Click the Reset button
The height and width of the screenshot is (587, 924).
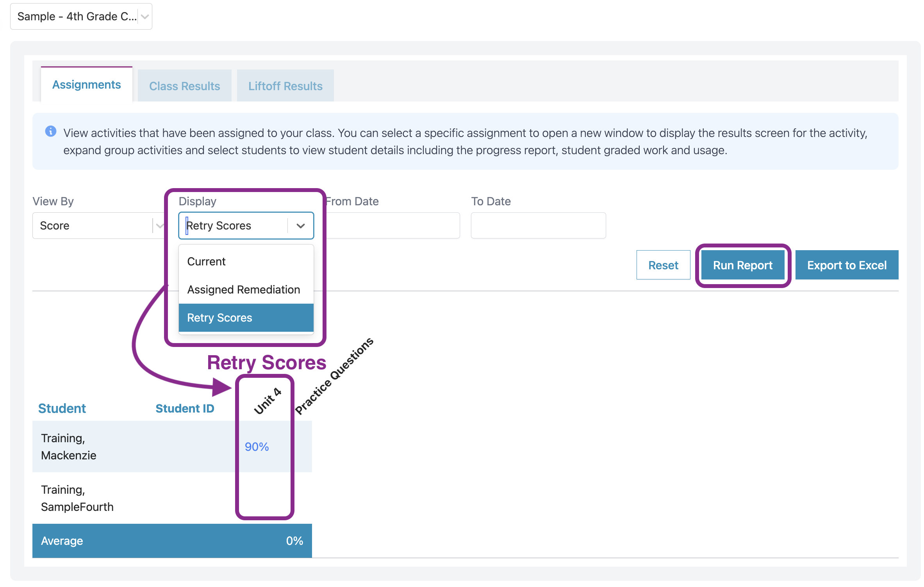click(663, 265)
